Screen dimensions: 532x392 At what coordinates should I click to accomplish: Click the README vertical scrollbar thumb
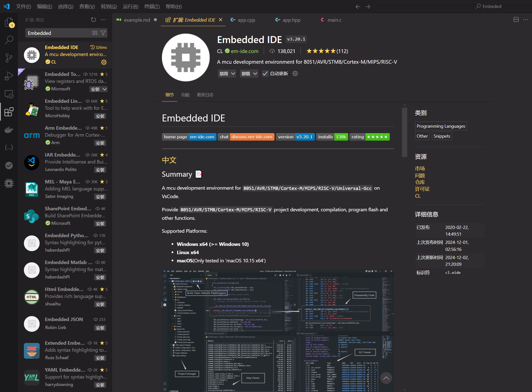(404, 132)
